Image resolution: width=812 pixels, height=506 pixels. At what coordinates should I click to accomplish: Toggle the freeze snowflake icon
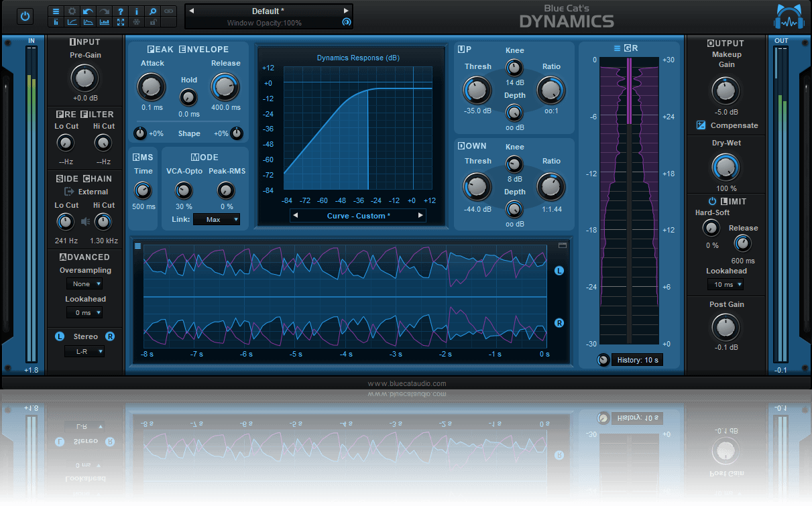[x=136, y=22]
